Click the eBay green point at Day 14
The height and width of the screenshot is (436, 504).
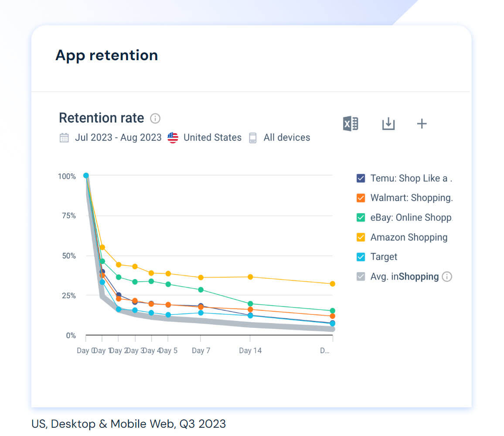click(x=250, y=303)
